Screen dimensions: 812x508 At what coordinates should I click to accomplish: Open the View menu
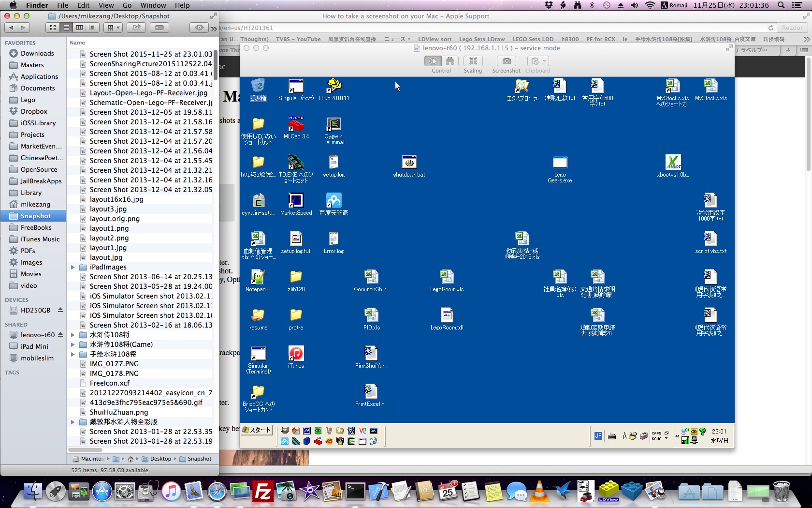coord(106,5)
